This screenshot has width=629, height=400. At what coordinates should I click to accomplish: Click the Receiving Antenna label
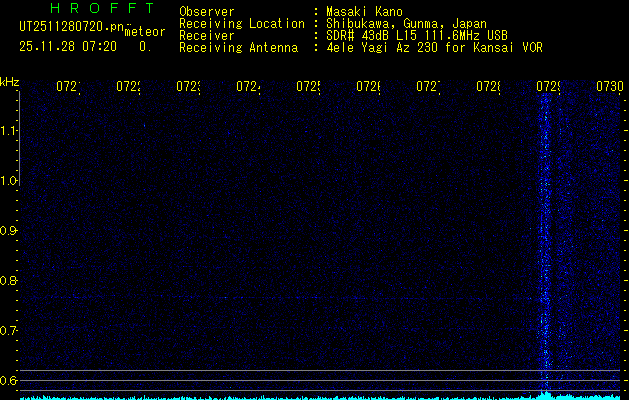(x=239, y=47)
